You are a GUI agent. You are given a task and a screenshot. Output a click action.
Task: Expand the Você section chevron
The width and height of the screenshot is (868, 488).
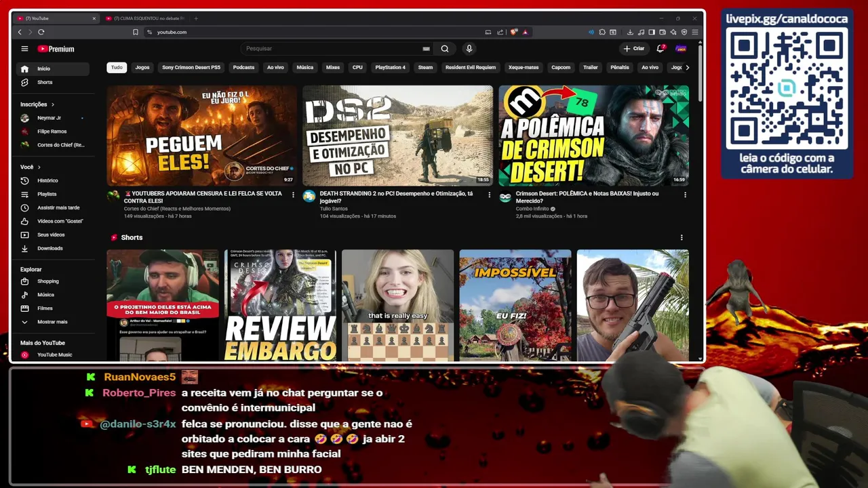pos(39,167)
